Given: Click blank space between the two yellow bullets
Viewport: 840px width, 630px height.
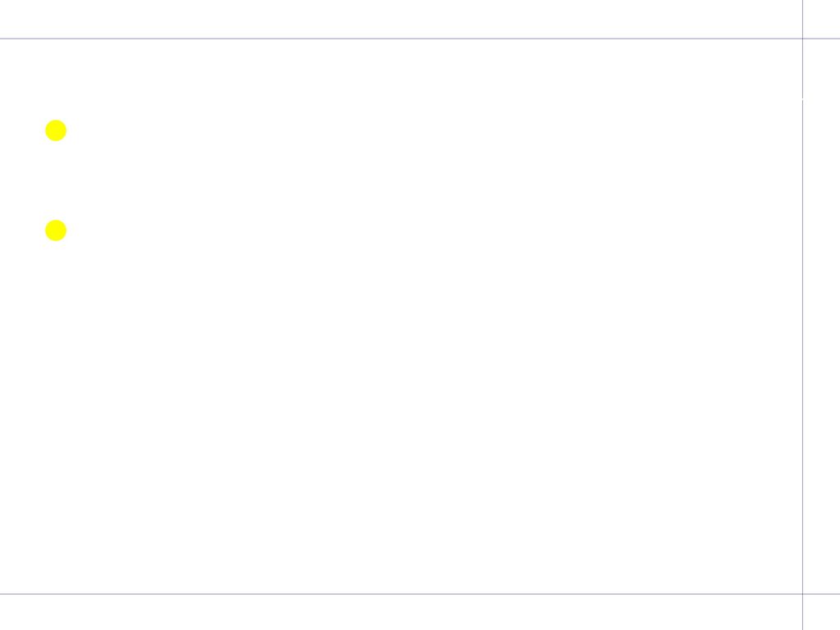Looking at the screenshot, I should click(x=56, y=180).
